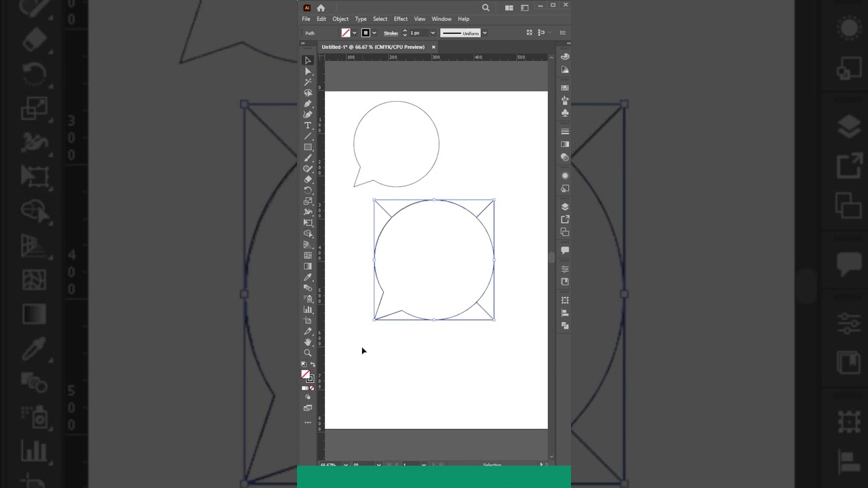Select the Zoom tool
Image resolution: width=868 pixels, height=488 pixels.
click(308, 353)
